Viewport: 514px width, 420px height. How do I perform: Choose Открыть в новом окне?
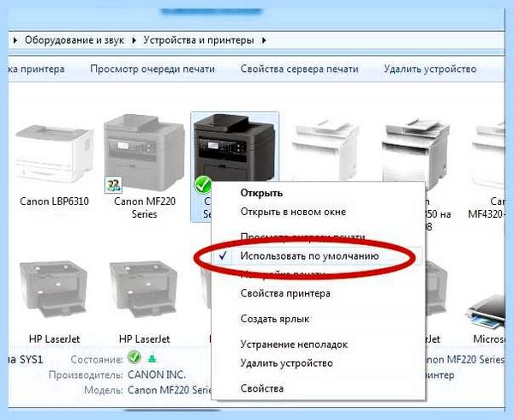(293, 212)
